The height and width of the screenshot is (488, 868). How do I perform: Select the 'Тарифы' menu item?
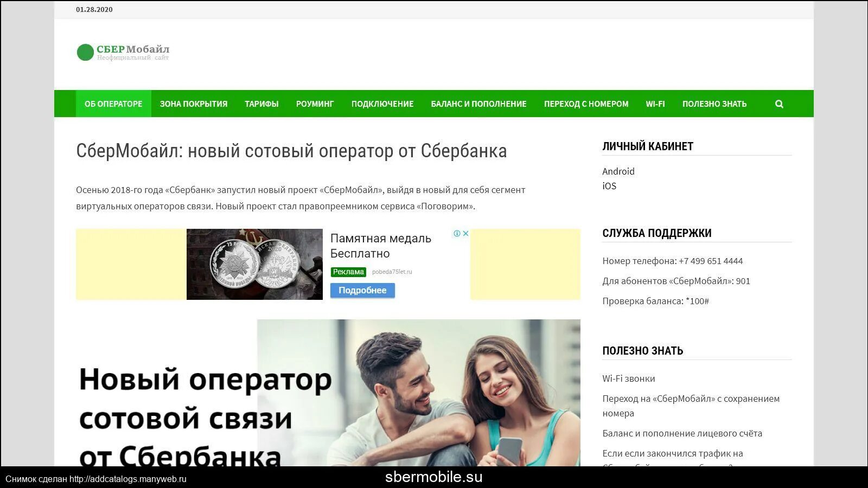(261, 104)
